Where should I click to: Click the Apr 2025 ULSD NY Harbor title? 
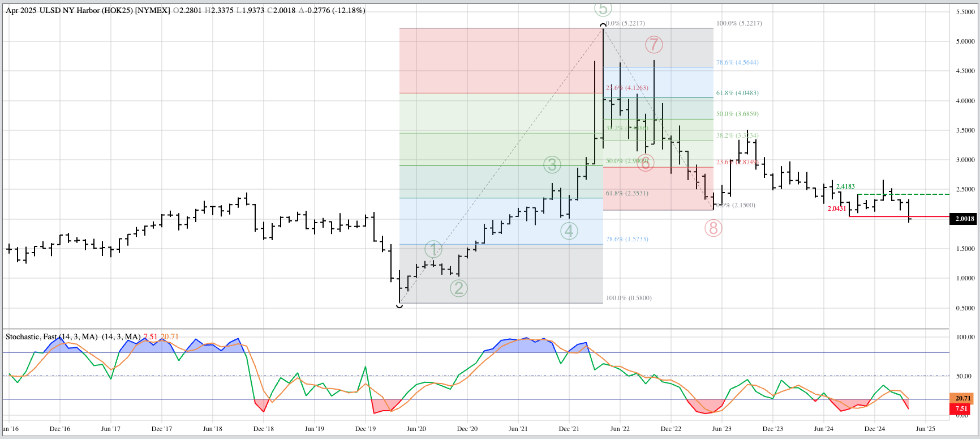(x=88, y=10)
